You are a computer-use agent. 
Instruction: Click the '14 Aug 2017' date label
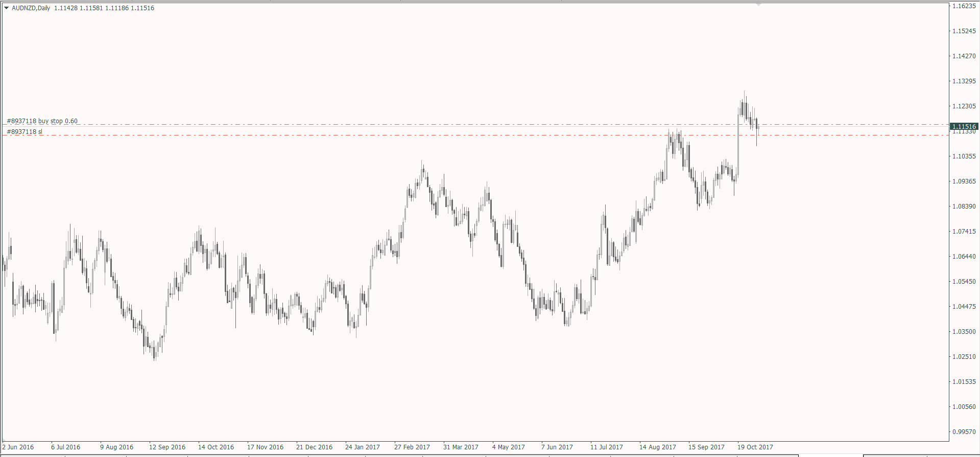658,447
